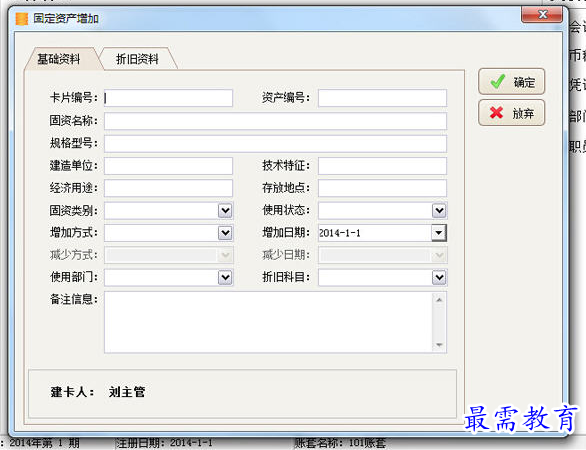586x450 pixels.
Task: Click the 放弃 cancel button
Action: 511,112
